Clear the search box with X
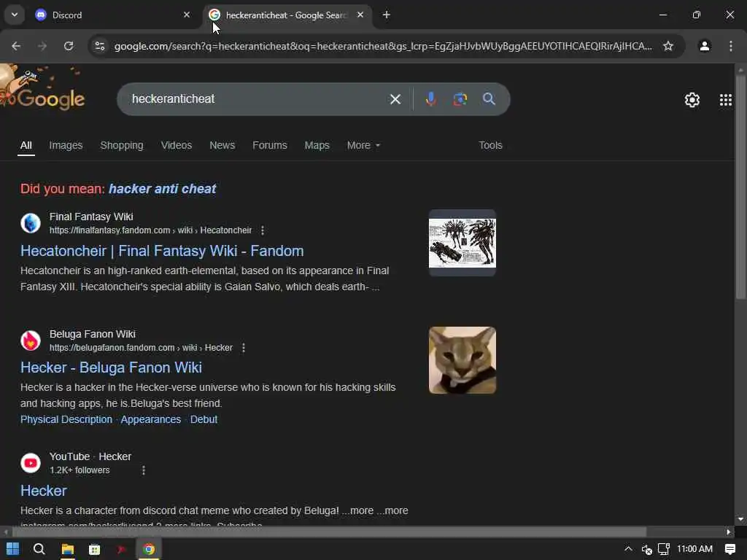This screenshot has width=747, height=560. (395, 99)
